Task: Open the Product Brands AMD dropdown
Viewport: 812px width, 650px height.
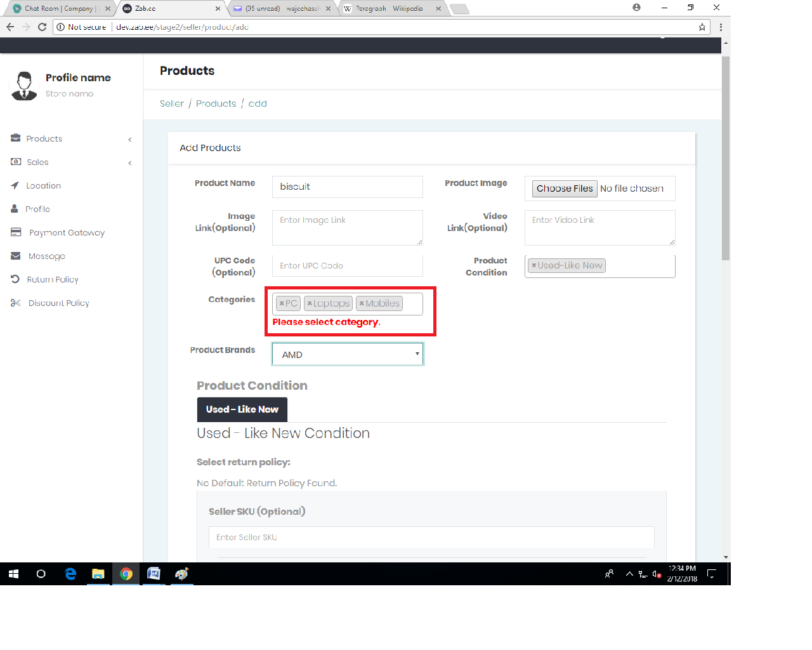Action: coord(348,354)
